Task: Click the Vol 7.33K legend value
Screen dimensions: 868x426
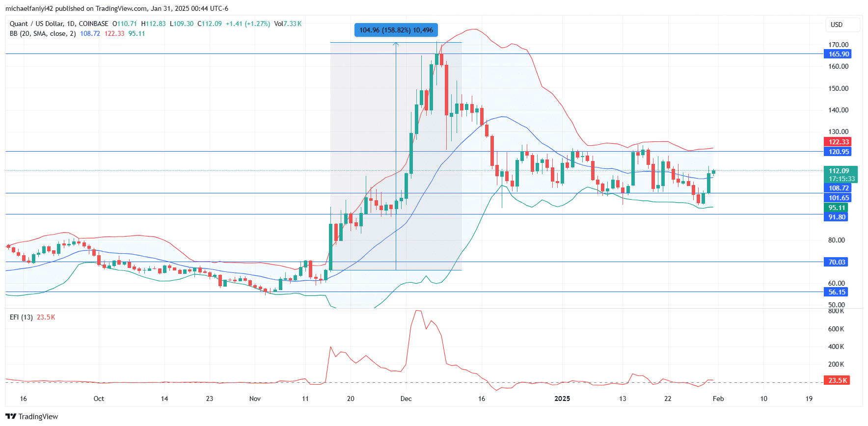Action: tap(288, 24)
